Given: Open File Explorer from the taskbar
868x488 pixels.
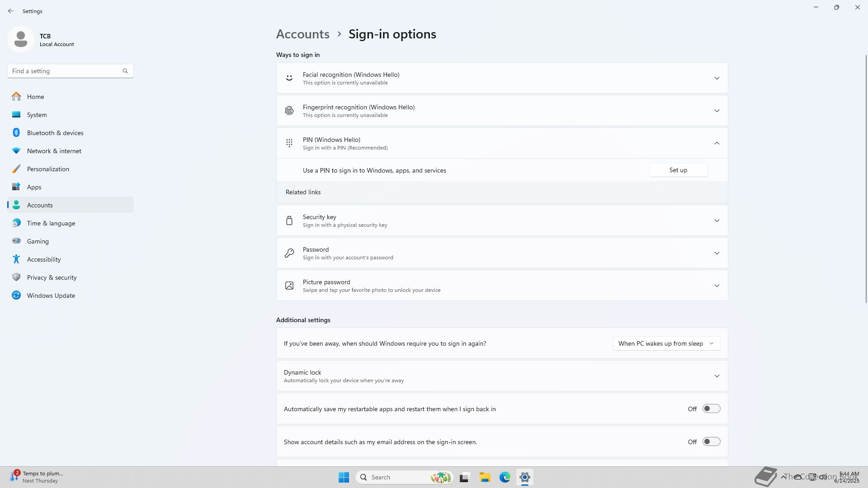Looking at the screenshot, I should click(485, 477).
